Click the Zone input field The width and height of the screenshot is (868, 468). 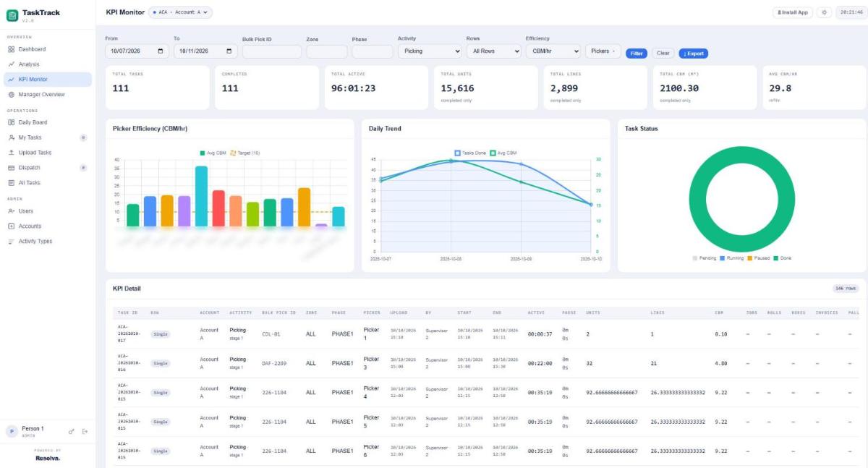pyautogui.click(x=327, y=51)
